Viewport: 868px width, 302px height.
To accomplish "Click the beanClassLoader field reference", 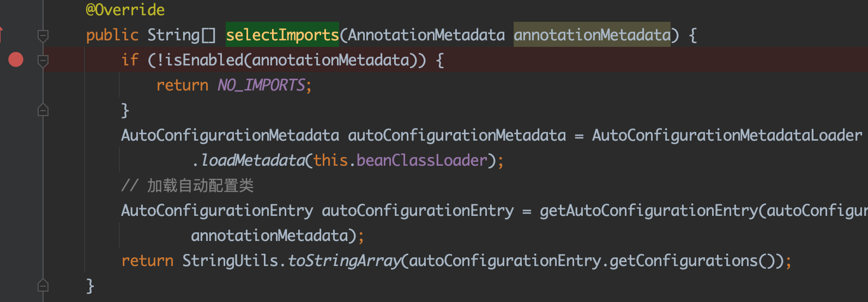I will (x=421, y=160).
